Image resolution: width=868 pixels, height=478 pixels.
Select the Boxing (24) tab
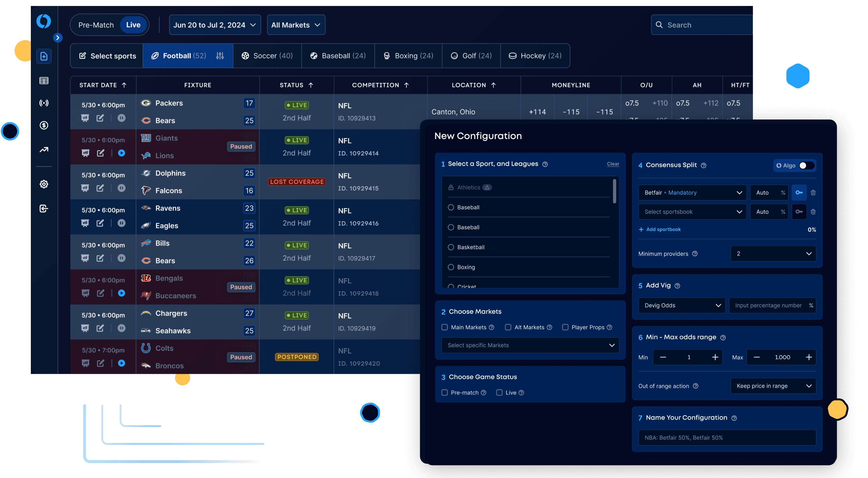[408, 56]
